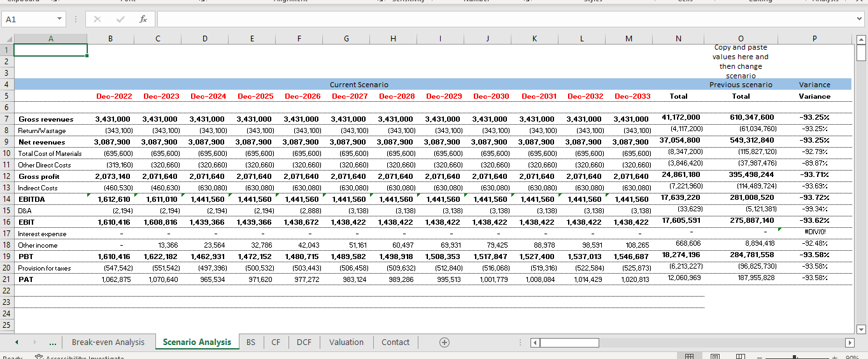Move the horizontal scrollbar thumb
This screenshot has width=868, height=359.
(x=571, y=343)
